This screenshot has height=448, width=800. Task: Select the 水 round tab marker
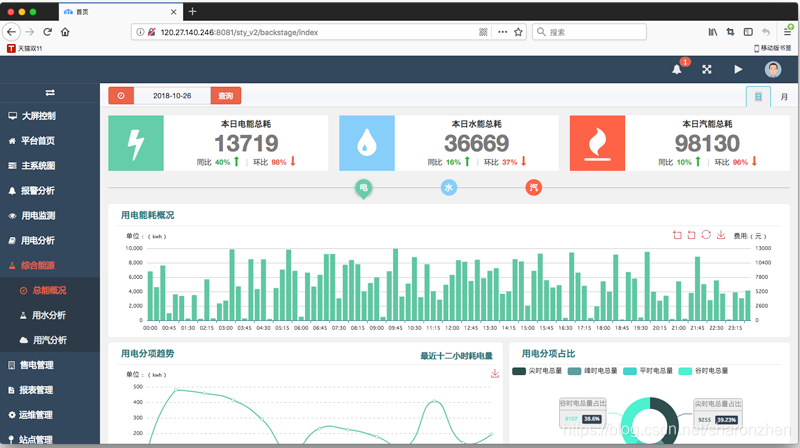[449, 188]
